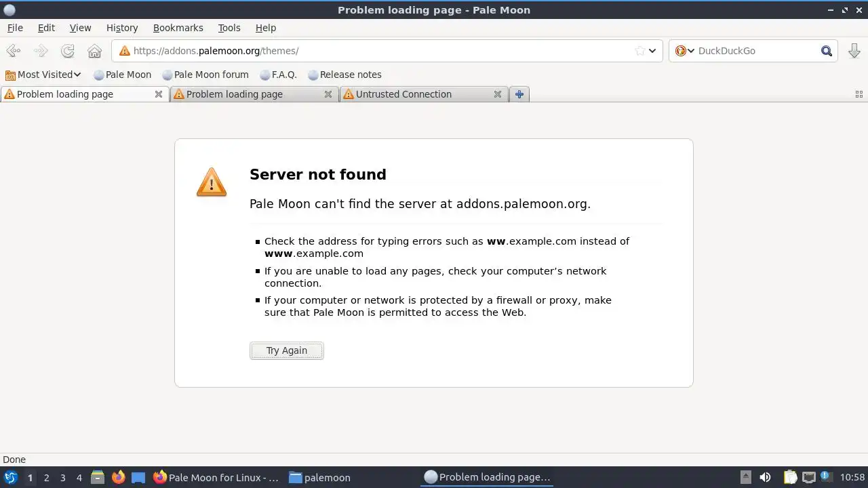Screen dimensions: 868x488
Task: Bookmark this page with the star icon
Action: coord(639,51)
